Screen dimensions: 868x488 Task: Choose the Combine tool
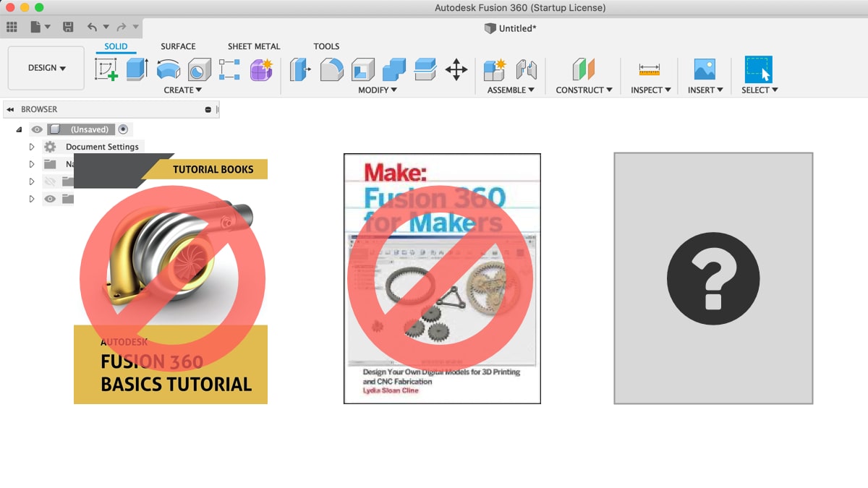coord(394,69)
